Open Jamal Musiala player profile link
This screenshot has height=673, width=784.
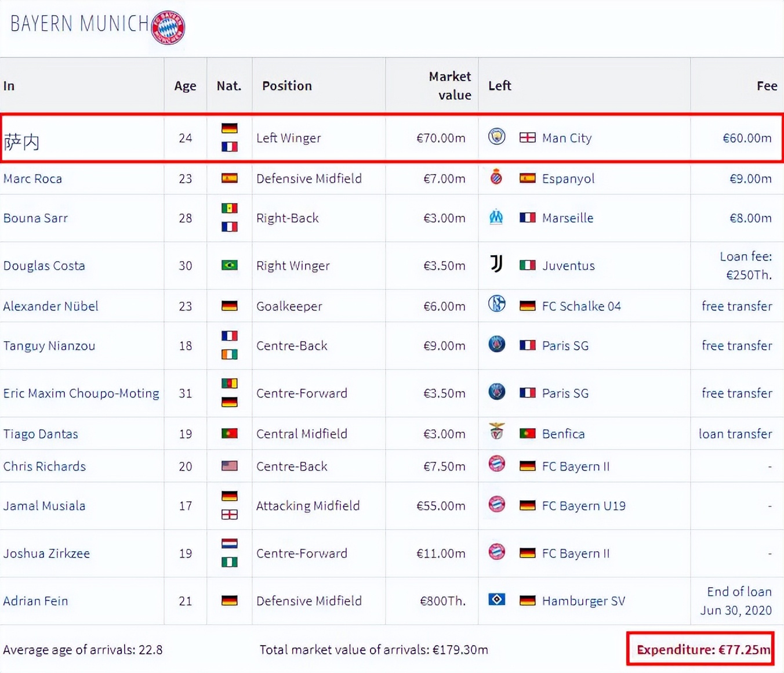(x=44, y=506)
